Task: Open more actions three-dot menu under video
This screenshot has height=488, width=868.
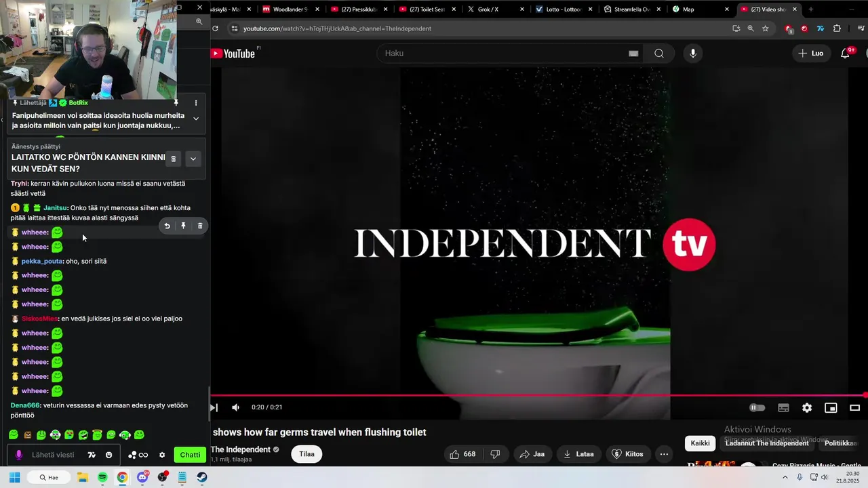Action: coord(665,454)
